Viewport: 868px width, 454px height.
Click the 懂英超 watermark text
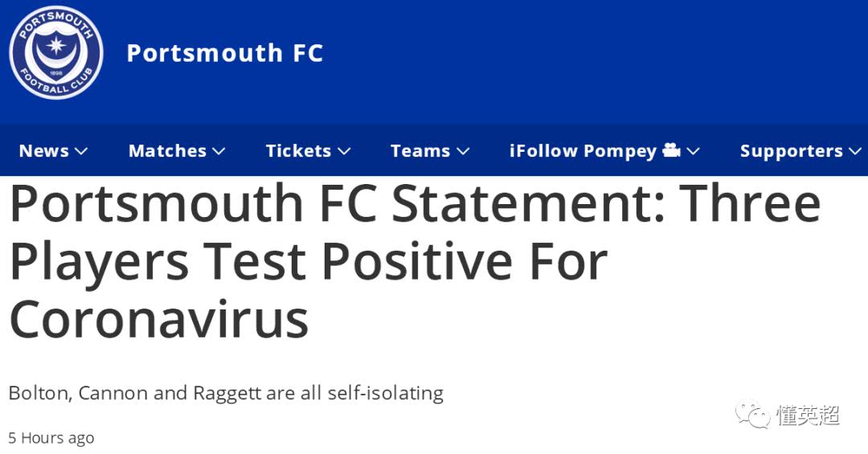tap(809, 415)
